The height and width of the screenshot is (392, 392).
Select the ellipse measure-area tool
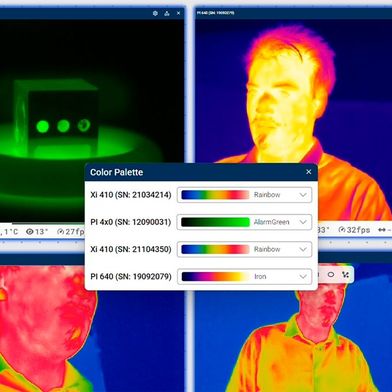click(x=331, y=275)
